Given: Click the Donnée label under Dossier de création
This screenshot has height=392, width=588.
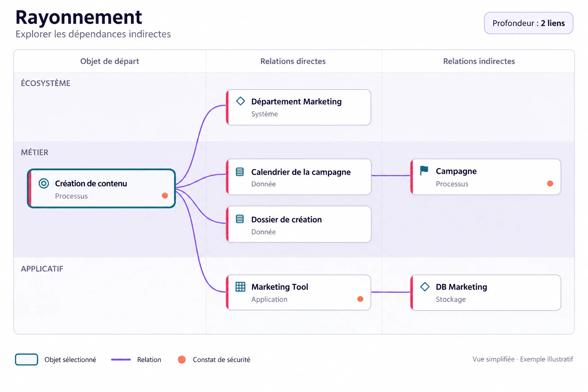Looking at the screenshot, I should [x=263, y=232].
